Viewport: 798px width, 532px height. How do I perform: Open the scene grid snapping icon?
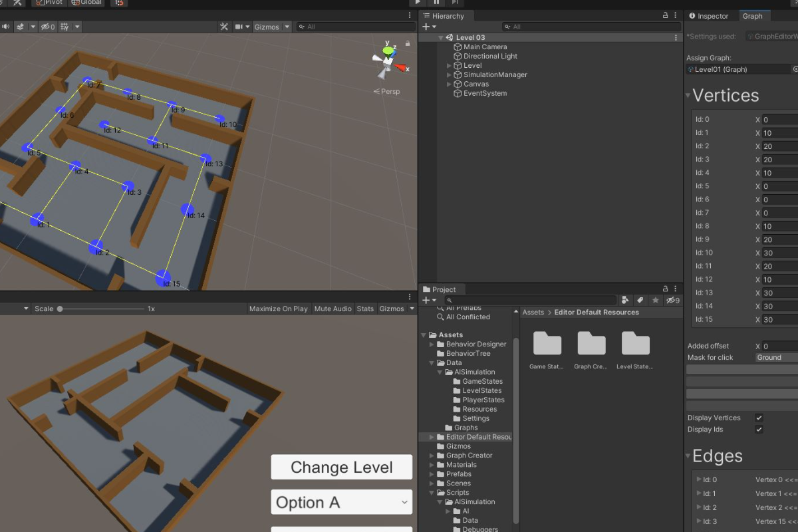pyautogui.click(x=65, y=27)
